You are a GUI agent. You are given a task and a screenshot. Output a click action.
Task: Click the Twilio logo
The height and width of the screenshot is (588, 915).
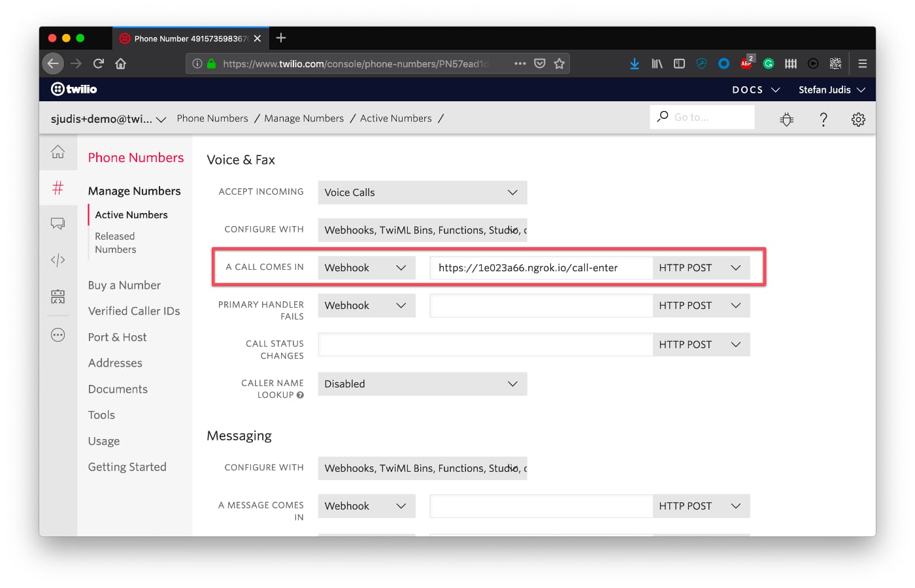pyautogui.click(x=74, y=89)
